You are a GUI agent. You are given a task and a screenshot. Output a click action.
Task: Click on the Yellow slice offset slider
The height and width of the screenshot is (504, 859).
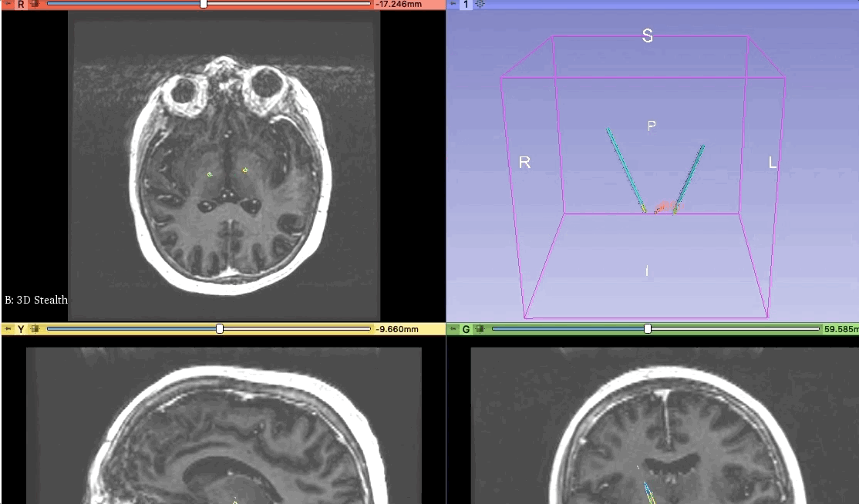[209, 329]
